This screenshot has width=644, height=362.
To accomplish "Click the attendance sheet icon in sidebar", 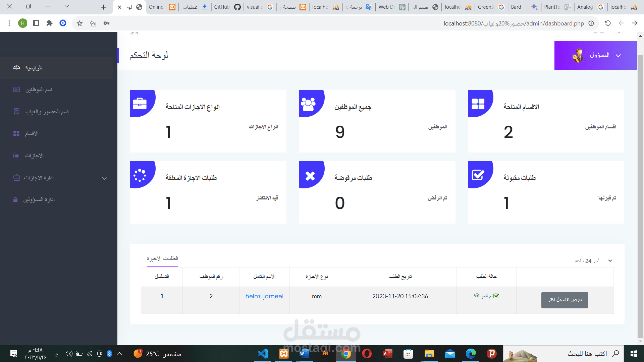I will coord(16,111).
